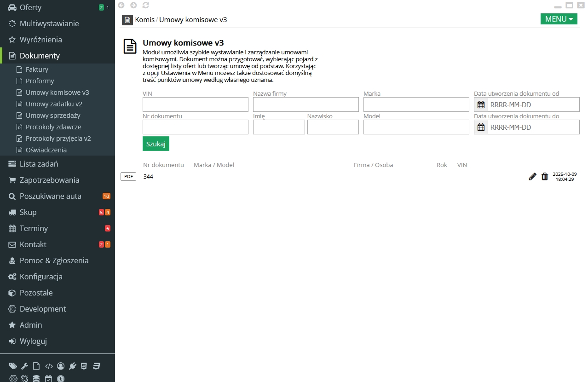
Task: Open the green MENU dropdown
Action: 559,19
